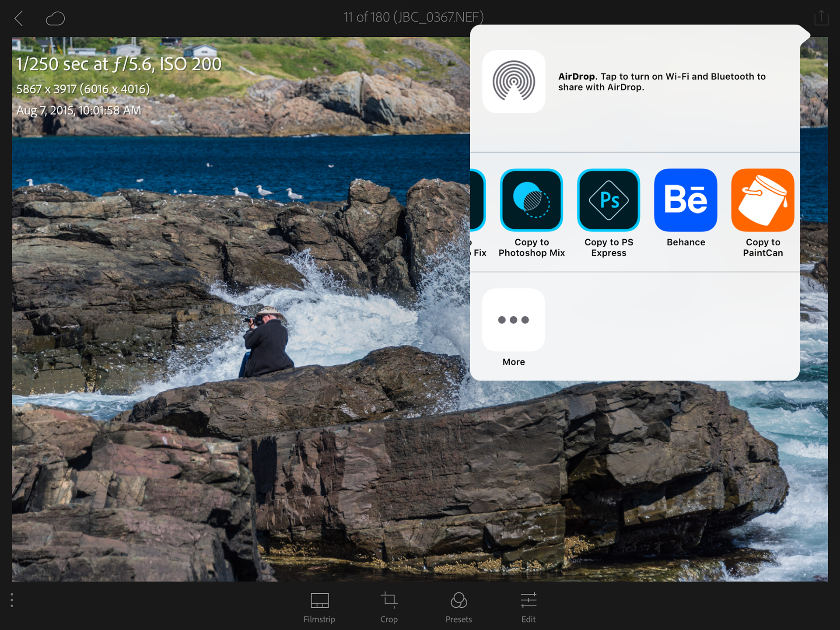This screenshot has width=840, height=630.
Task: Tap the Aug 7, 2015 capture date
Action: [x=79, y=110]
